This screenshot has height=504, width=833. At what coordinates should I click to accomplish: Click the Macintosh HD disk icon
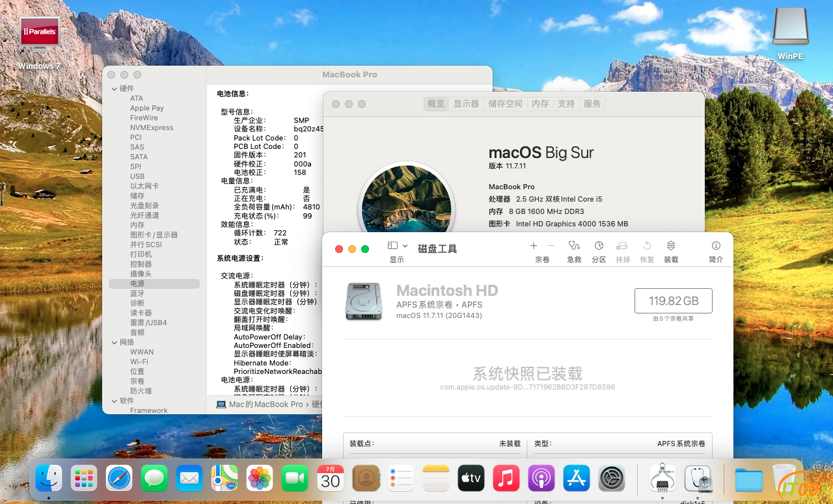tap(364, 301)
